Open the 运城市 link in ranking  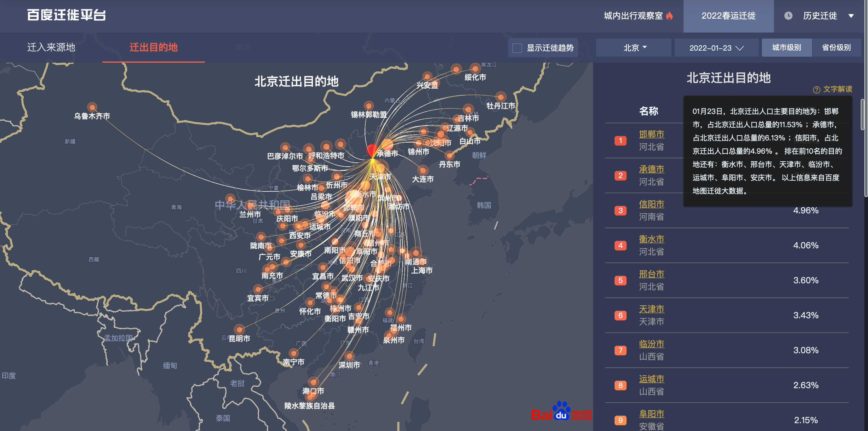pyautogui.click(x=651, y=379)
